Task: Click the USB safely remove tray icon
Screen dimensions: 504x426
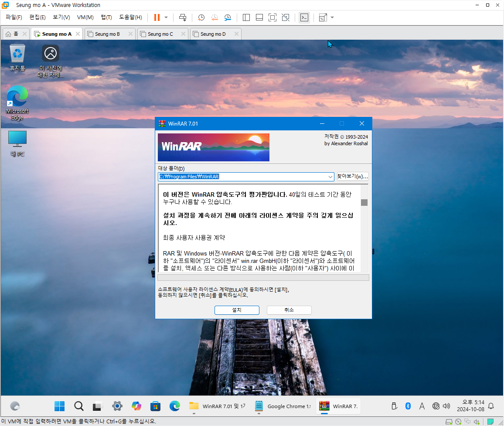Action: 395,406
